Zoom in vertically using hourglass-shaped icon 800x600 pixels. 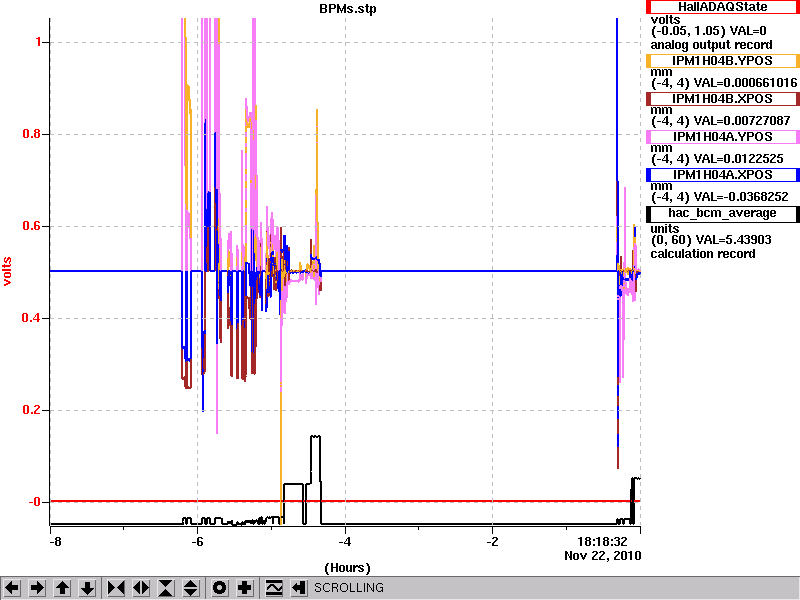[166, 588]
